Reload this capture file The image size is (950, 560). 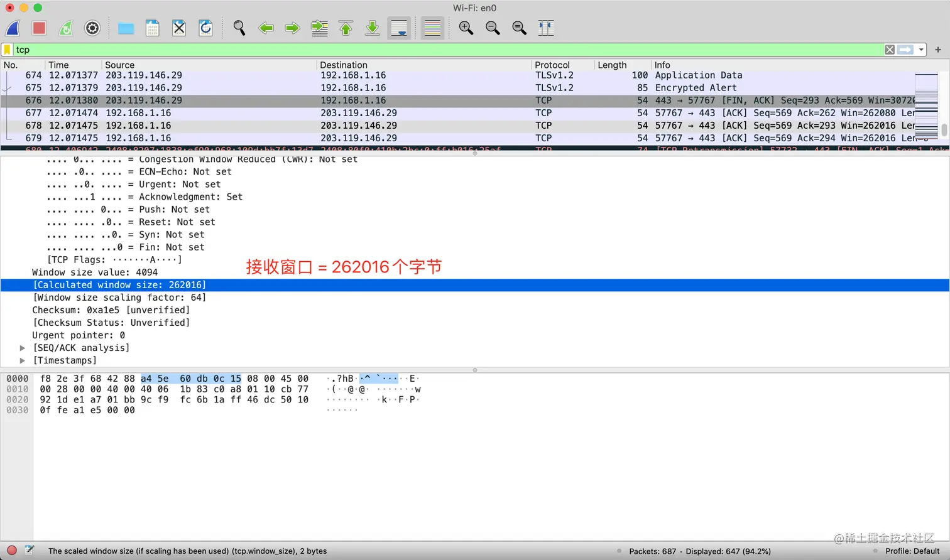tap(205, 28)
